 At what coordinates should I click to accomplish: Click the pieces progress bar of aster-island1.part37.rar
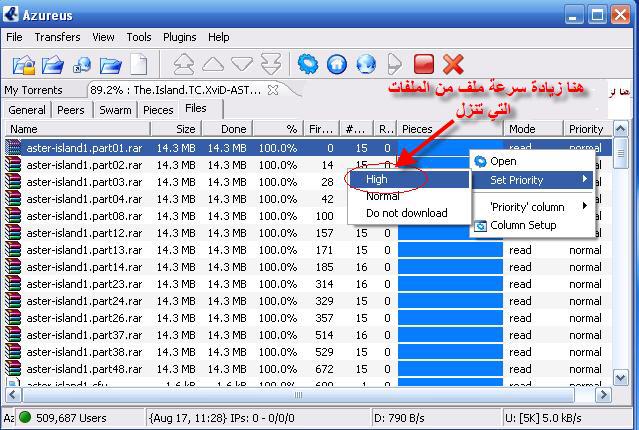pos(450,335)
